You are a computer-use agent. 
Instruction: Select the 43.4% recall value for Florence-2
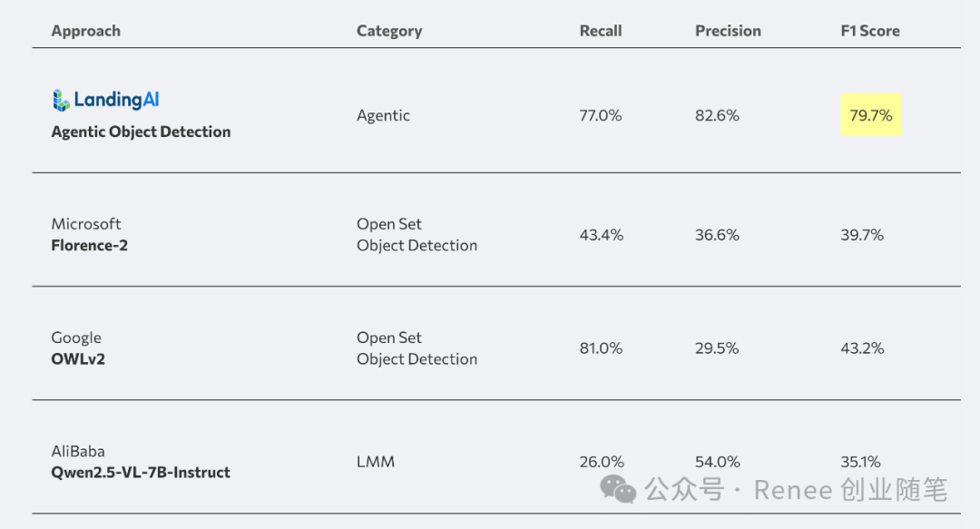tap(601, 235)
